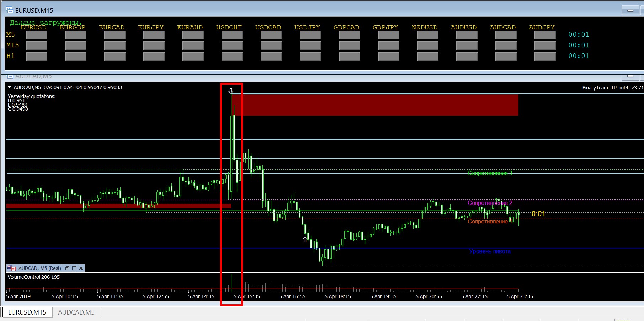The height and width of the screenshot is (321, 644).
Task: Click the 'Yesterday quotations:' text
Action: coord(32,96)
